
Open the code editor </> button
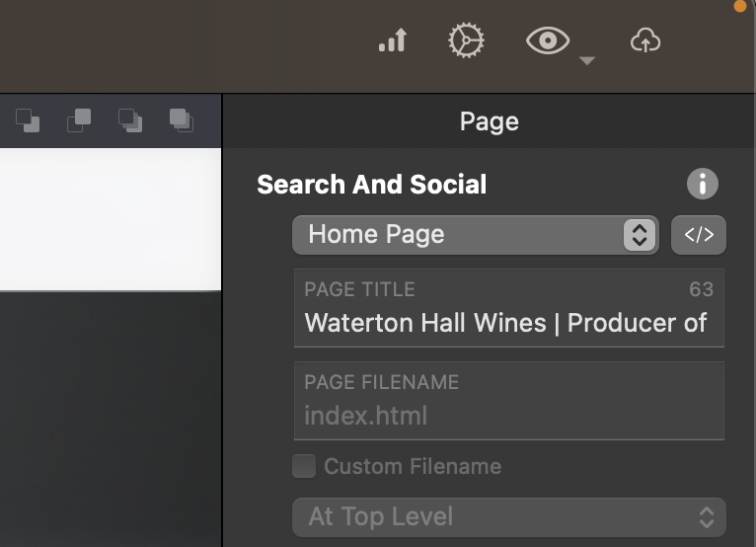click(x=699, y=235)
